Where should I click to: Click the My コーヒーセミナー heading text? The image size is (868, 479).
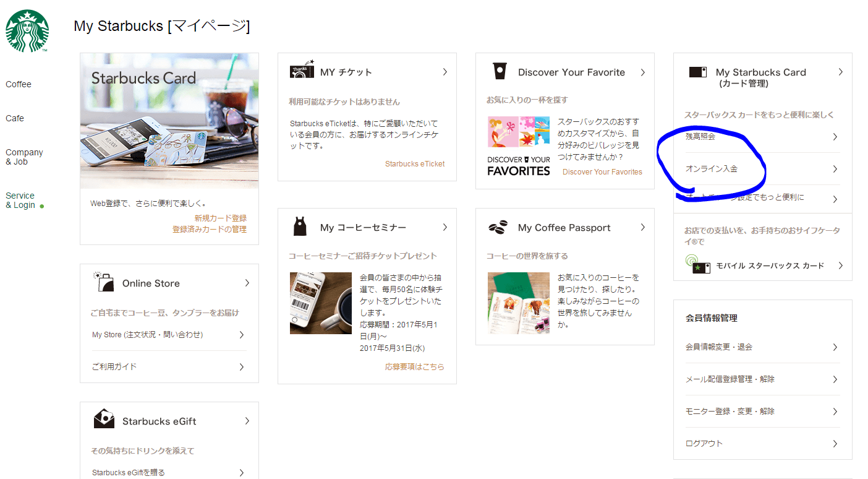(x=363, y=228)
